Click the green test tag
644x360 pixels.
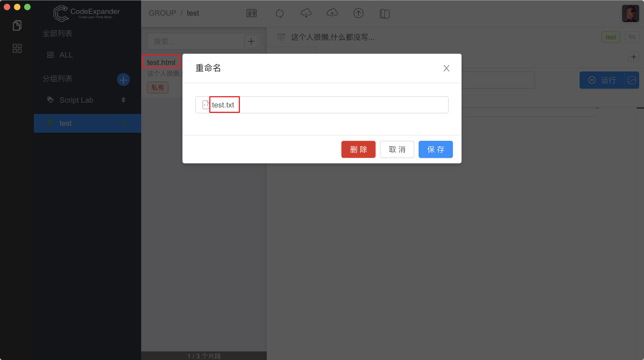point(611,37)
